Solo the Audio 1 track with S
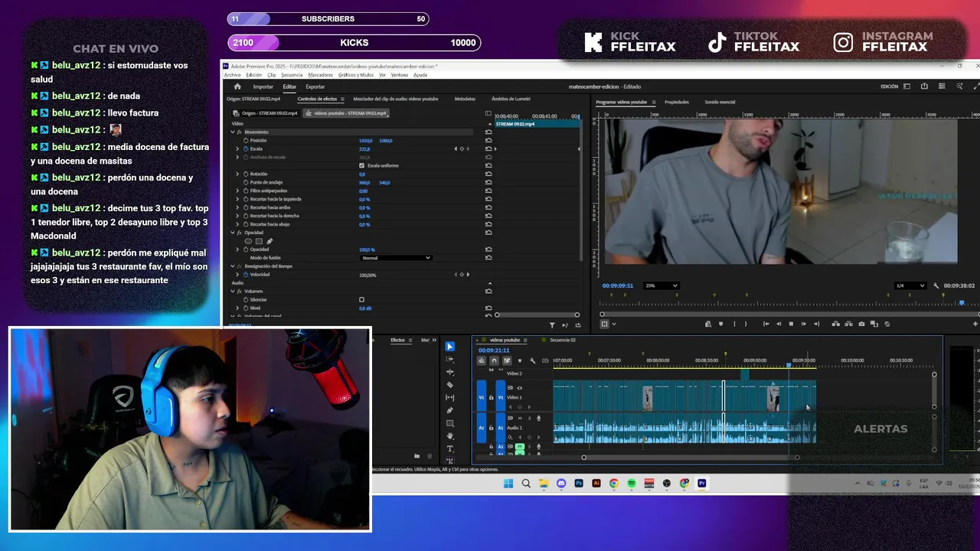 (x=529, y=418)
